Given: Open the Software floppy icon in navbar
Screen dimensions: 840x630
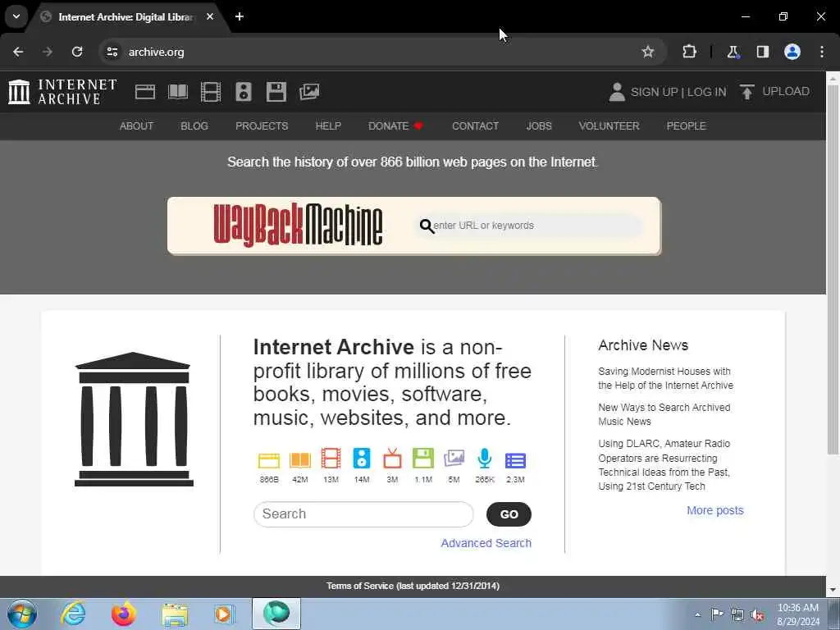Looking at the screenshot, I should (x=276, y=92).
